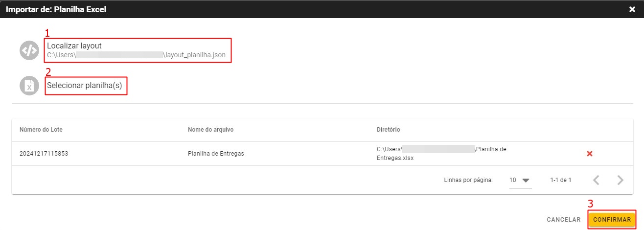Go to the previous table page
Viewport: 644px width, 230px height.
596,180
